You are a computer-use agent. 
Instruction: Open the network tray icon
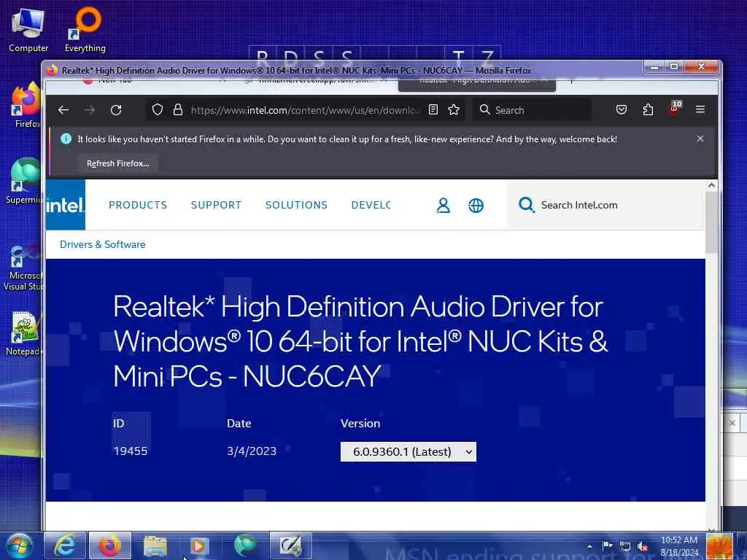pos(625,546)
